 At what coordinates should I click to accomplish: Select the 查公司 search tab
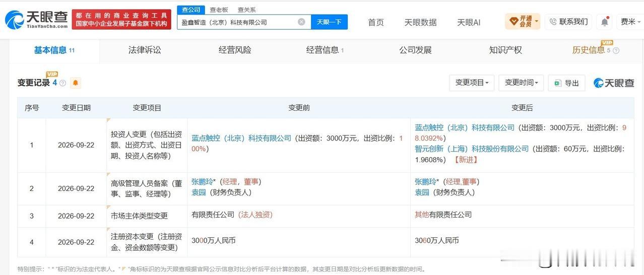(x=191, y=10)
